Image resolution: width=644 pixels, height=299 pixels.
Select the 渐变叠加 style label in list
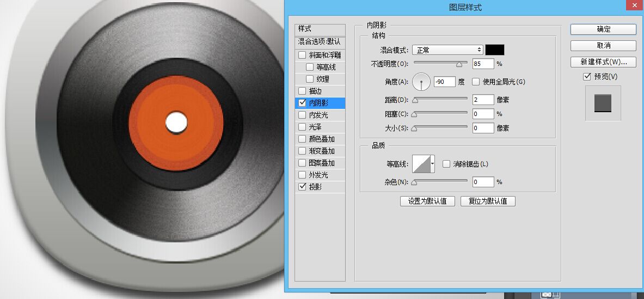pos(322,151)
